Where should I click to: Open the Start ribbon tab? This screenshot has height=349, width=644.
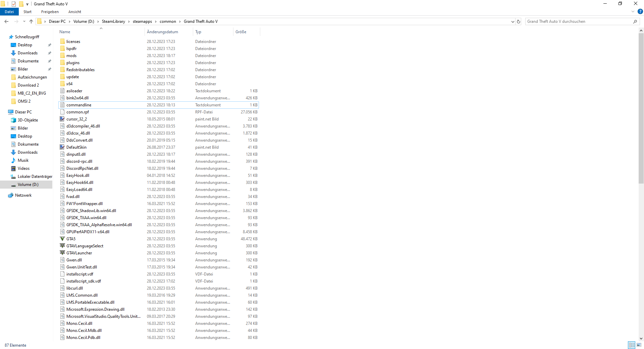(28, 12)
